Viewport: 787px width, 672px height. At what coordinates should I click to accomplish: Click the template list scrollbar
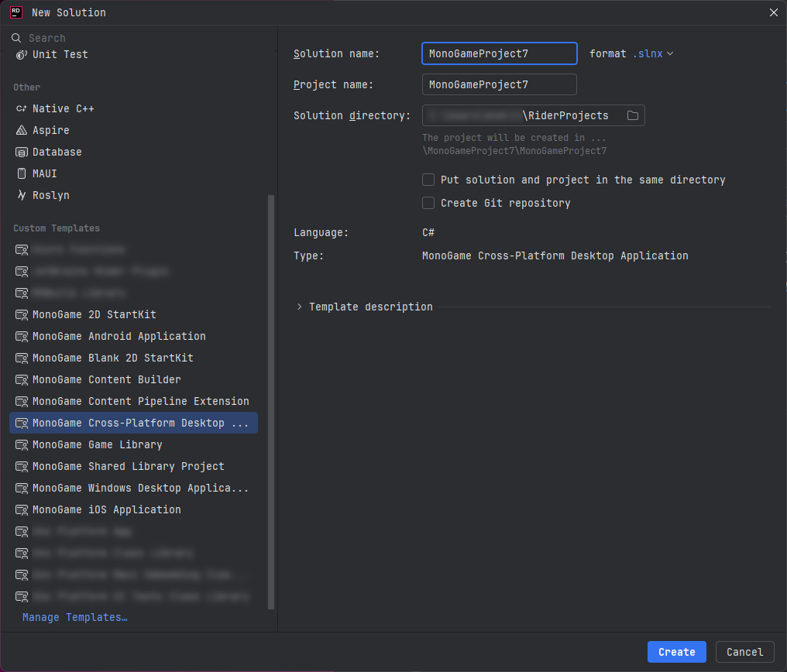[270, 401]
